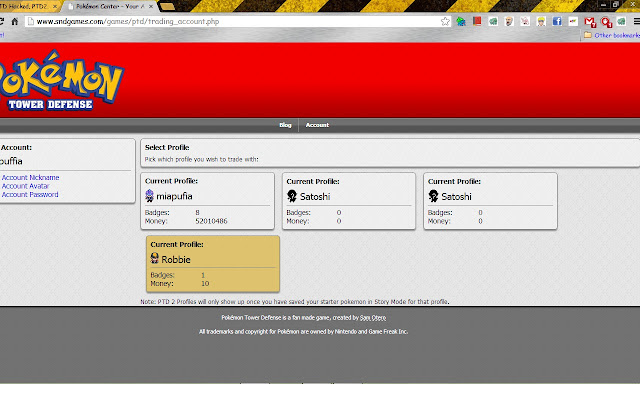Screen dimensions: 640x400
Task: Open the Account Nickname link
Action: (x=31, y=177)
